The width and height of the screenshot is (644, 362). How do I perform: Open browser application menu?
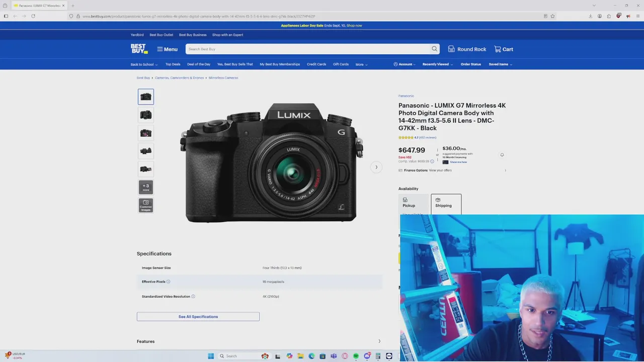(637, 16)
